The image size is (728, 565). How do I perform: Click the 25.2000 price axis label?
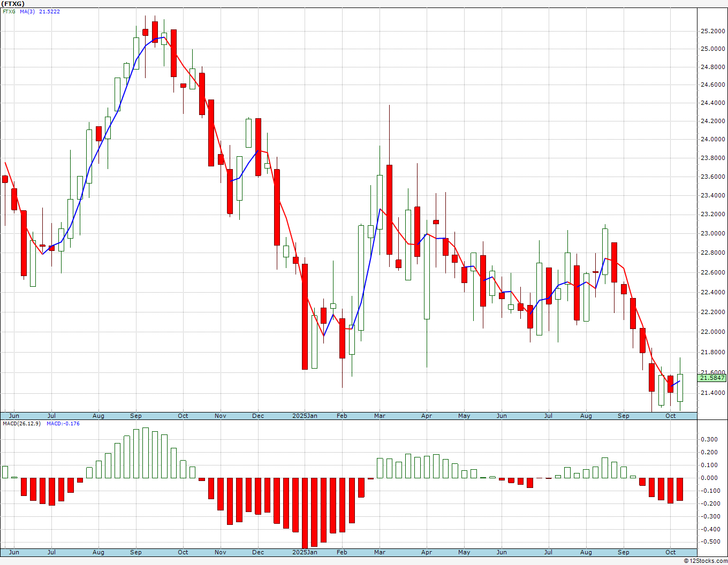tap(712, 32)
